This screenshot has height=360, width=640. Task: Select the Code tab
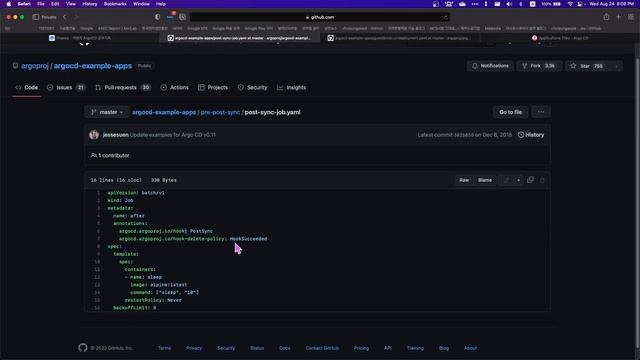tap(27, 87)
